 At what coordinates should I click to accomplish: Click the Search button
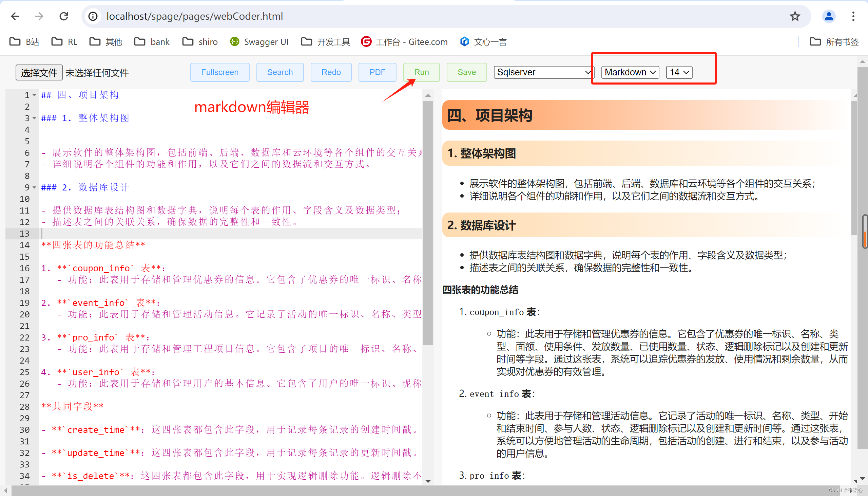[280, 72]
